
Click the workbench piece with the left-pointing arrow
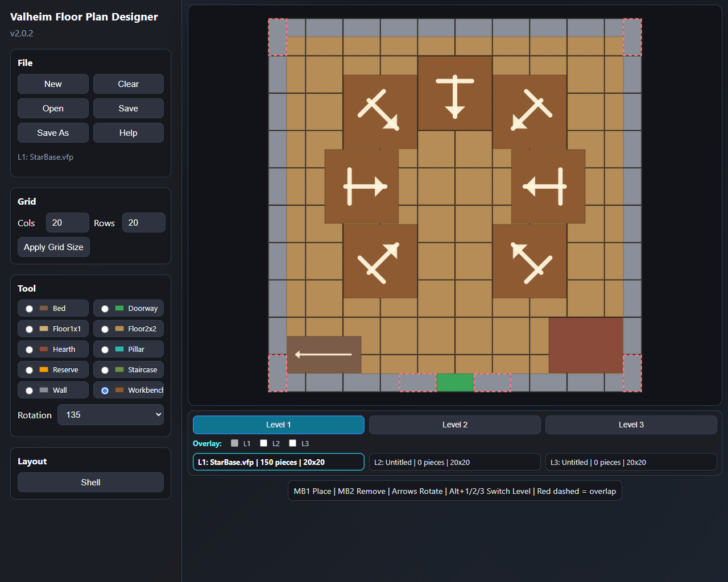[x=548, y=186]
